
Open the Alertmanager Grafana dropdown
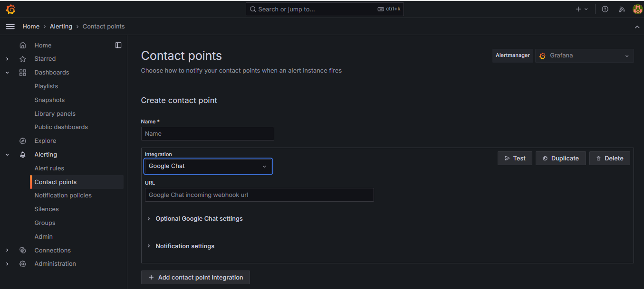coord(584,56)
